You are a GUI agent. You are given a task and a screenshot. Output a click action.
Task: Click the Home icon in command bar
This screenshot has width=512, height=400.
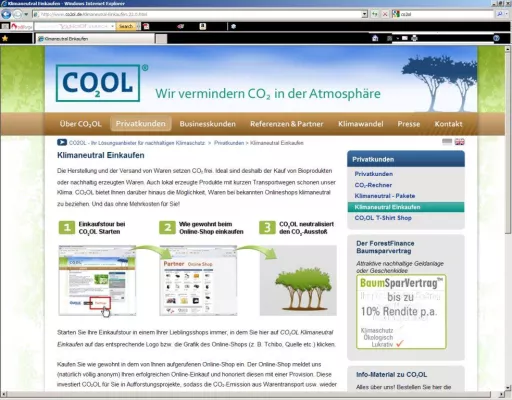click(x=375, y=38)
